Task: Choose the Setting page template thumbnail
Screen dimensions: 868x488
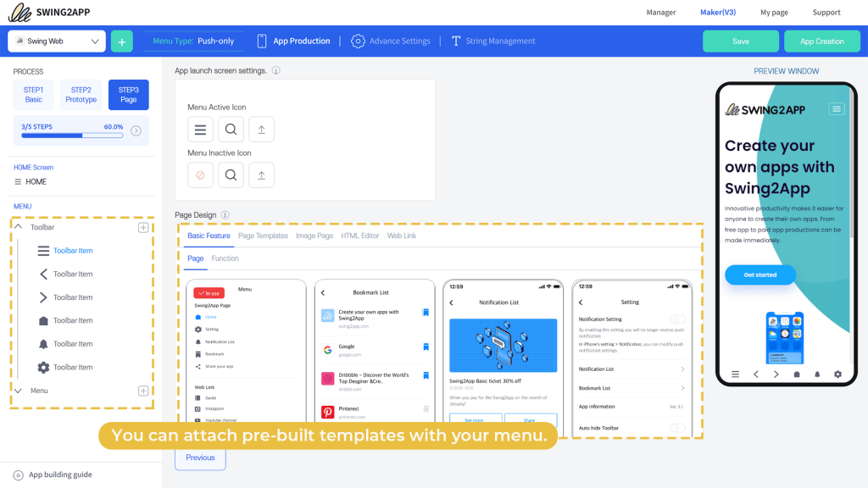Action: point(632,358)
